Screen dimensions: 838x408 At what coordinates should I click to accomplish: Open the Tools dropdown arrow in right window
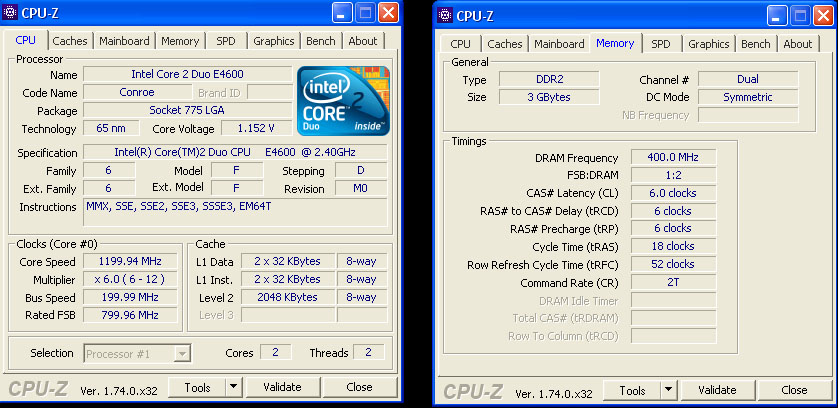point(669,390)
